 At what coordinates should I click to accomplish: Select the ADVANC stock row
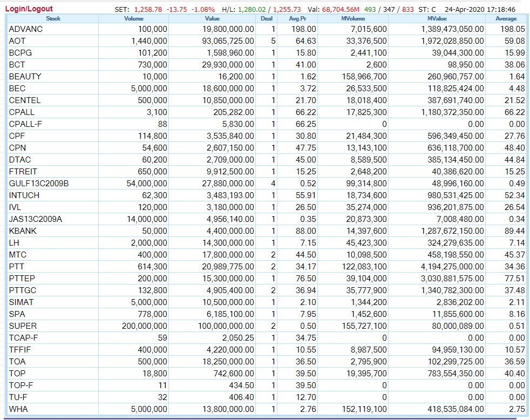coord(267,29)
